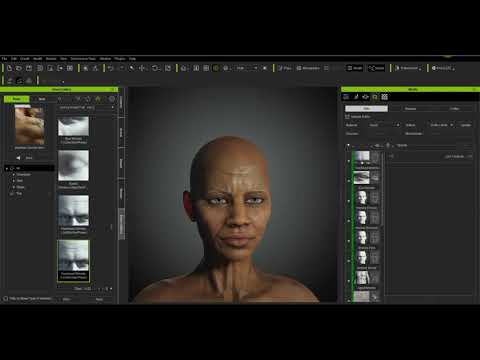Screen dimensions: 480x360
Task: Open the Help menu
Action: [132, 59]
